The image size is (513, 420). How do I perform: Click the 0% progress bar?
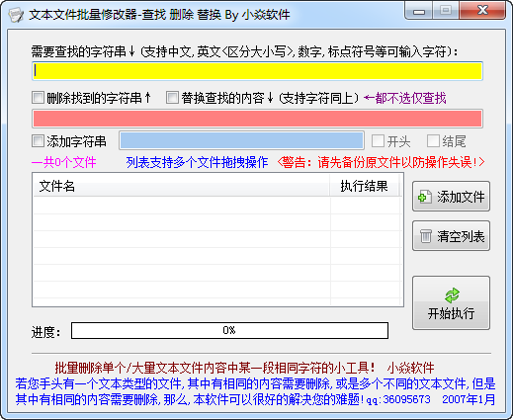[x=229, y=330]
